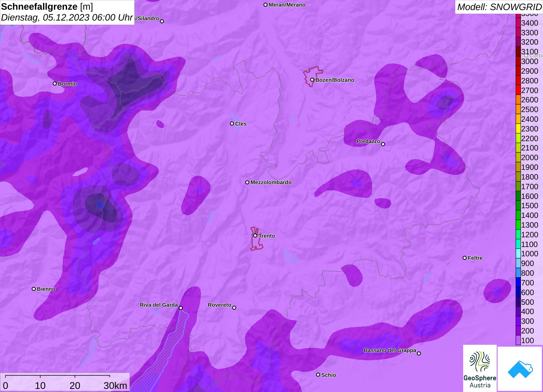Click the 'Bassano del Grappa' name label
This screenshot has height=392, width=543.
pyautogui.click(x=390, y=350)
